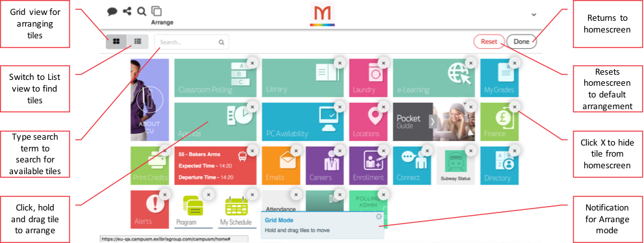Select the Careers tile
The image size is (644, 243).
coord(324,166)
